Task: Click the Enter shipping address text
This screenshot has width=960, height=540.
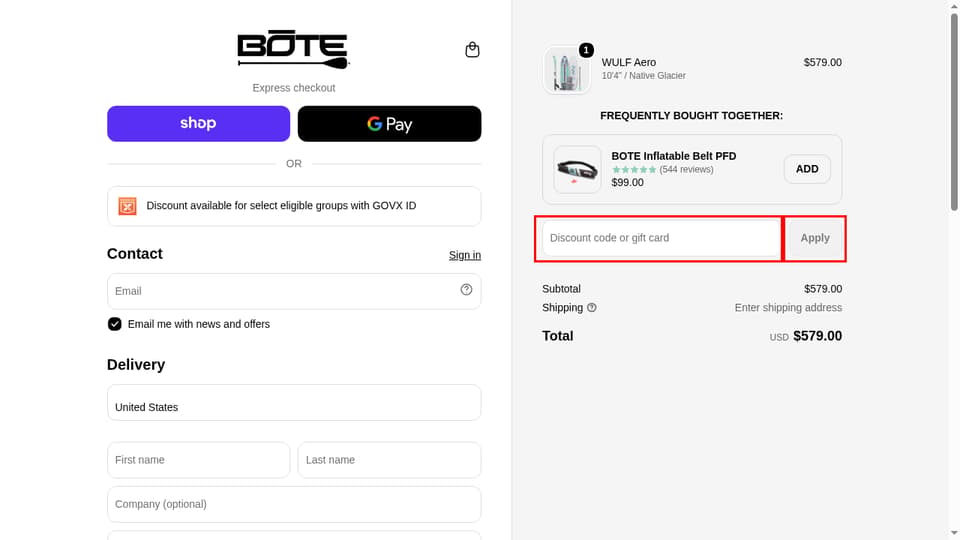Action: click(788, 308)
